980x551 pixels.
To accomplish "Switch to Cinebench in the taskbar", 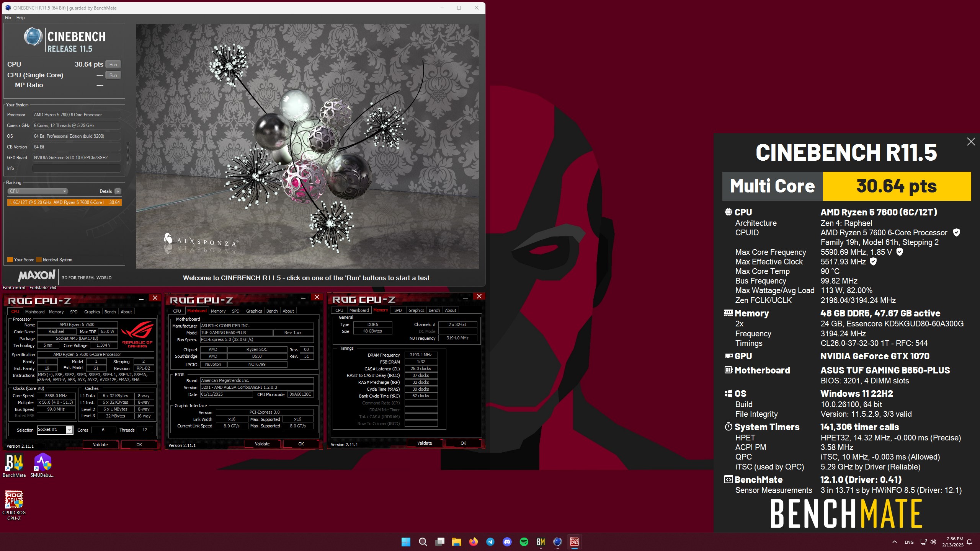I will tap(557, 542).
